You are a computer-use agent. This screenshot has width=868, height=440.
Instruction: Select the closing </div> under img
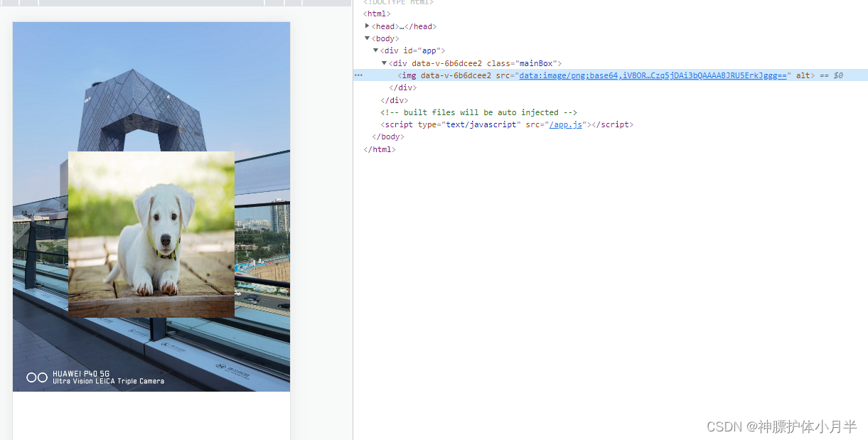click(402, 87)
